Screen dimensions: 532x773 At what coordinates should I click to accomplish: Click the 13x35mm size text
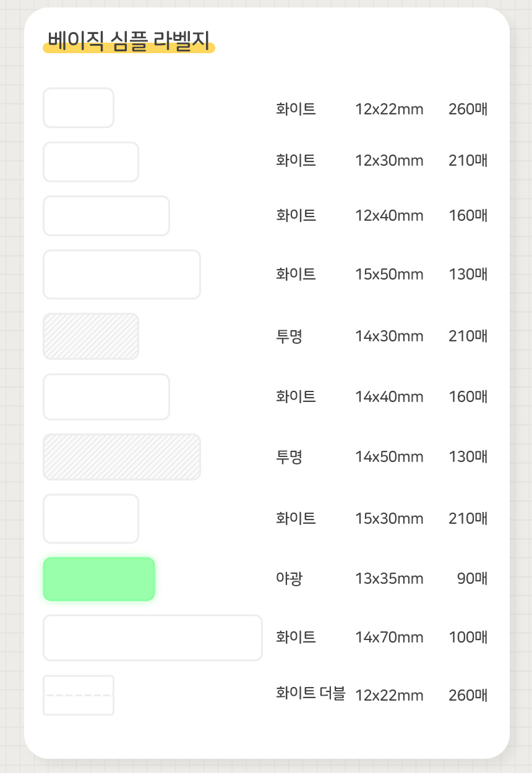(x=389, y=579)
